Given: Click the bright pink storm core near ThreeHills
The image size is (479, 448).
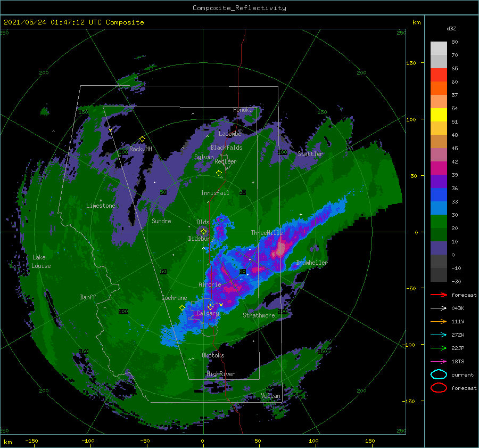Looking at the screenshot, I should pos(280,249).
